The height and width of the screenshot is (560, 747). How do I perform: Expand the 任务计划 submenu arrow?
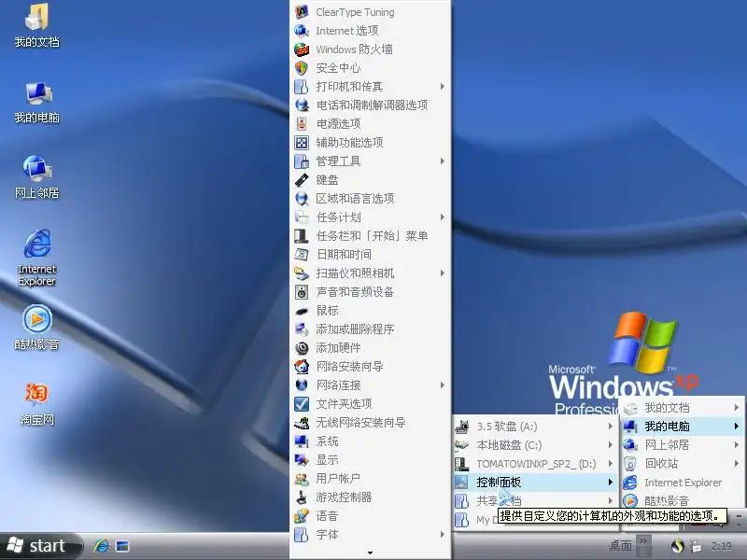[443, 217]
